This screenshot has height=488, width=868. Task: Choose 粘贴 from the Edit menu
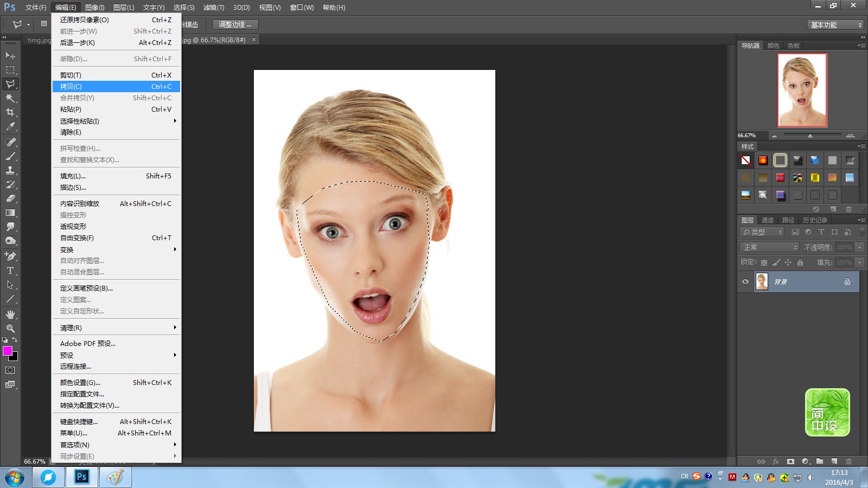coord(117,110)
